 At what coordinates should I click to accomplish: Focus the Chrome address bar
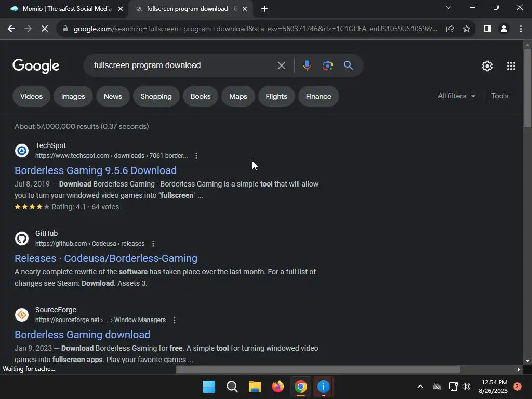tap(255, 29)
